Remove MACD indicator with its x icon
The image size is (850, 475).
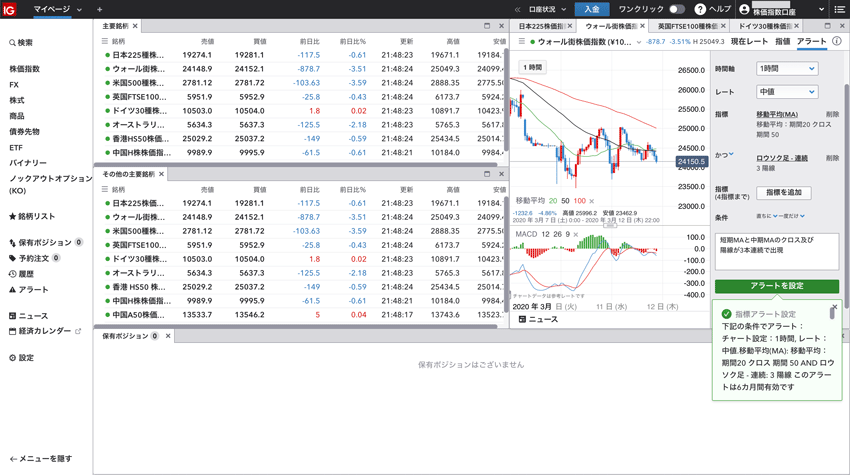tap(576, 235)
